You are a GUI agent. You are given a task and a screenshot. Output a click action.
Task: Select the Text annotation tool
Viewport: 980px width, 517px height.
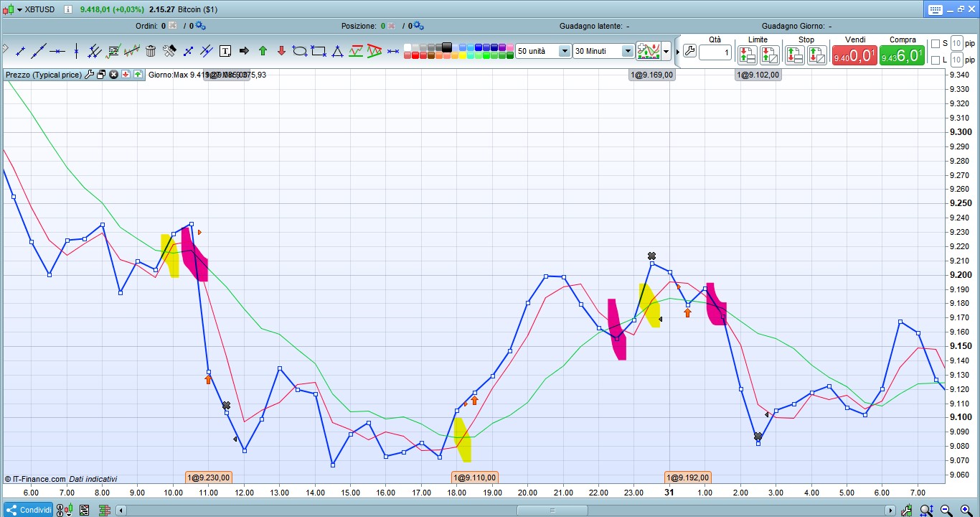[x=225, y=51]
